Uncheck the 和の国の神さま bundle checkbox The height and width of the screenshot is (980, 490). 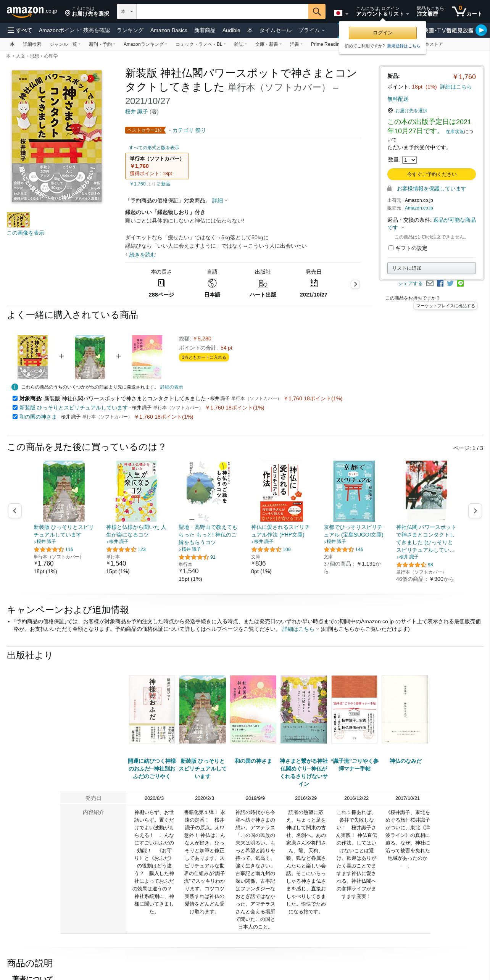15,416
